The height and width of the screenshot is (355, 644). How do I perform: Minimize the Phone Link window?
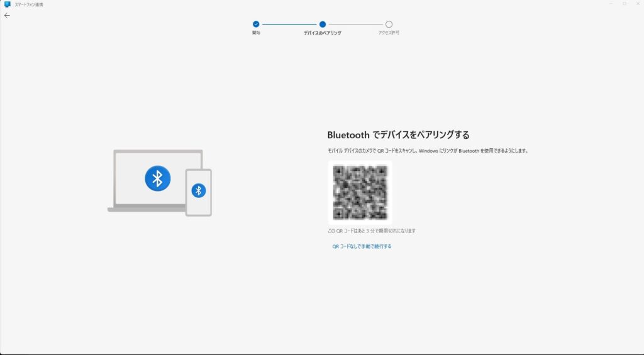click(611, 4)
